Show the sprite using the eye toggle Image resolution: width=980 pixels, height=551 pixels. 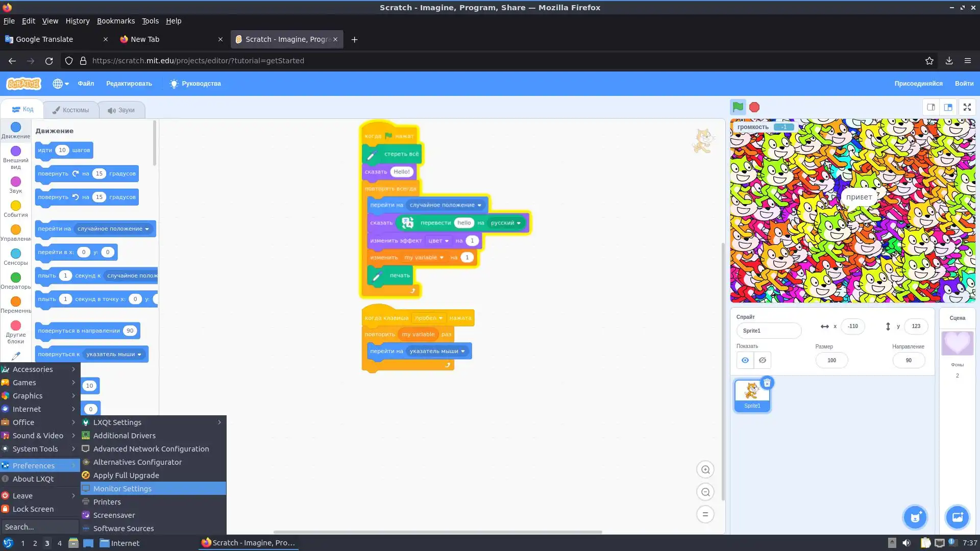click(x=745, y=360)
